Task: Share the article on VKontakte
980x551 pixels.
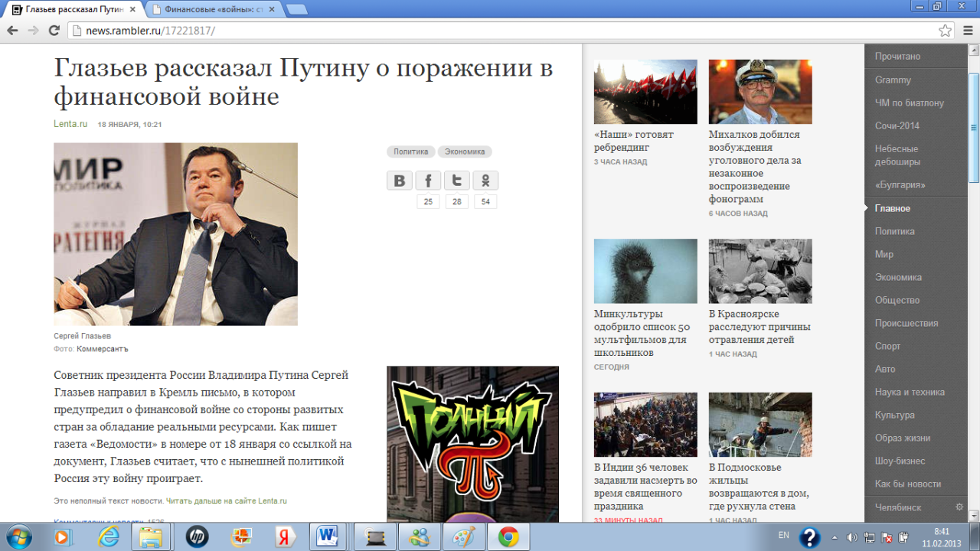Action: click(399, 181)
